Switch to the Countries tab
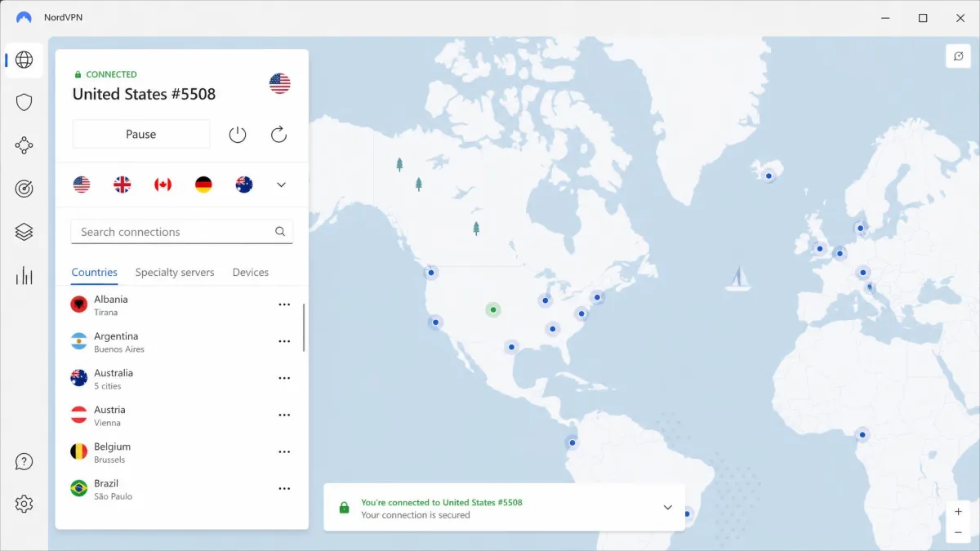980x551 pixels. click(95, 273)
